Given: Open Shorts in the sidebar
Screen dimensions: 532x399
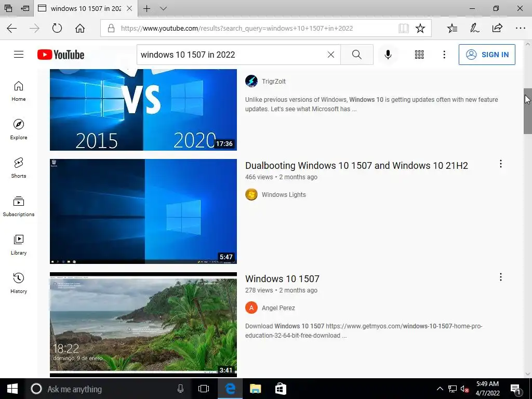Looking at the screenshot, I should pos(19,168).
